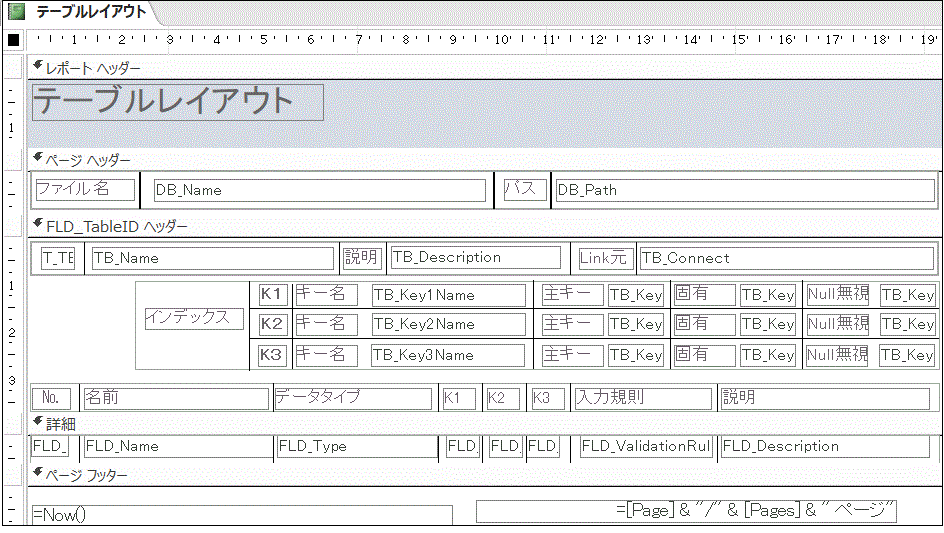Click the TB_Description field
Image resolution: width=944 pixels, height=533 pixels.
pyautogui.click(x=475, y=257)
